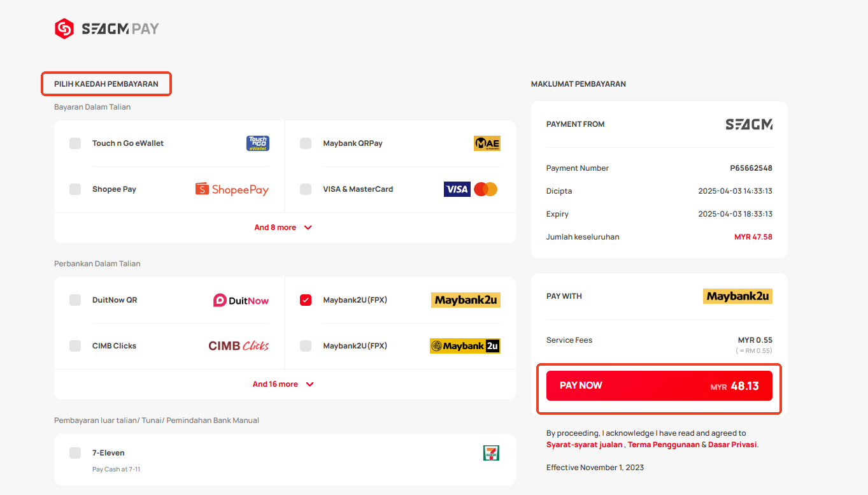This screenshot has width=868, height=495.
Task: Tick the Touch n Go eWallet checkbox
Action: point(75,143)
